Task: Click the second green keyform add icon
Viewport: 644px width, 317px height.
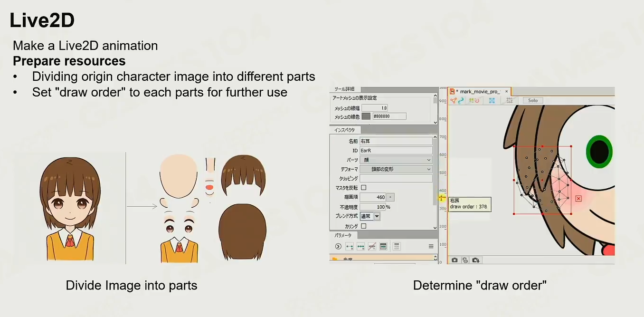Action: pyautogui.click(x=361, y=246)
